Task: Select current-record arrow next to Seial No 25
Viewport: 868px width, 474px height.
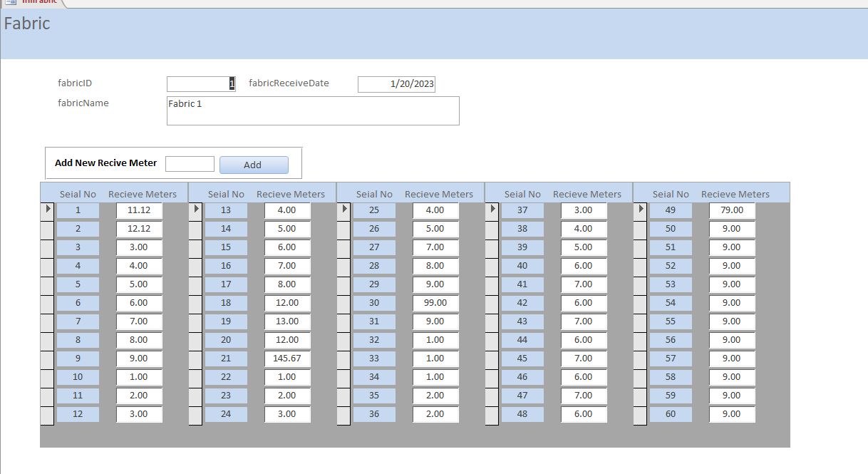Action: tap(343, 210)
